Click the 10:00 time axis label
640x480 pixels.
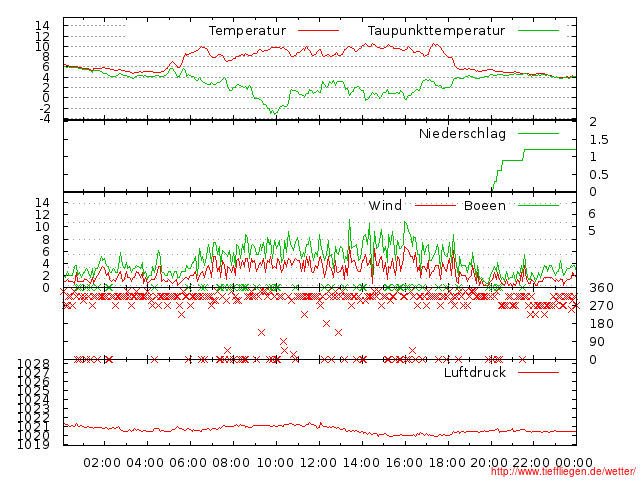point(275,463)
